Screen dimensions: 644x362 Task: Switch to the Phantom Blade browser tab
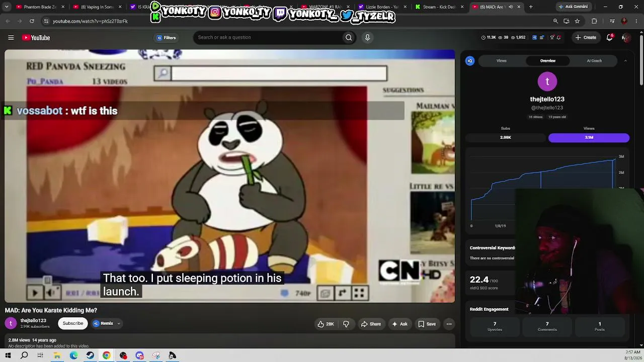(x=39, y=7)
